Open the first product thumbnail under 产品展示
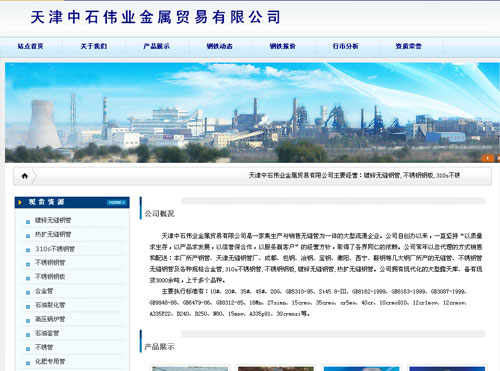This screenshot has height=371, width=500. [x=190, y=368]
